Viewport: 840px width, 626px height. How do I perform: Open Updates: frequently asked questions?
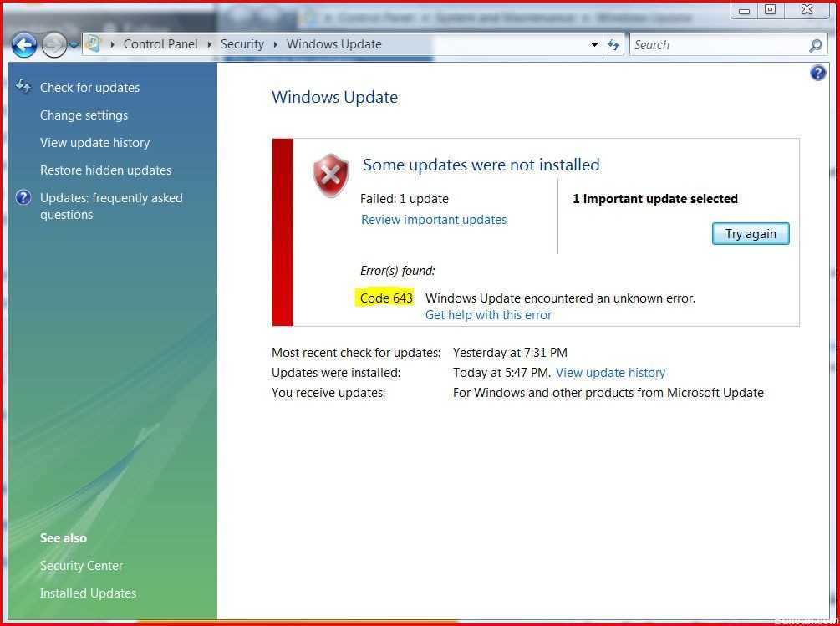pos(111,206)
